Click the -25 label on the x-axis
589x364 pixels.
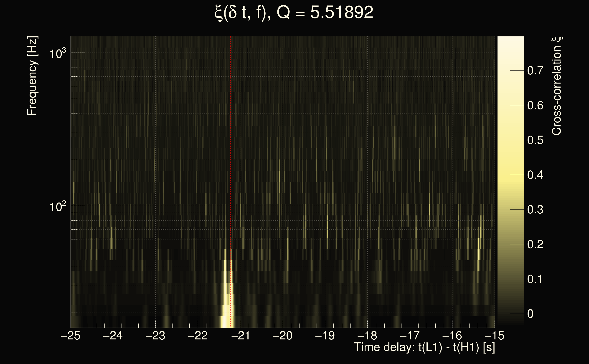(70, 336)
